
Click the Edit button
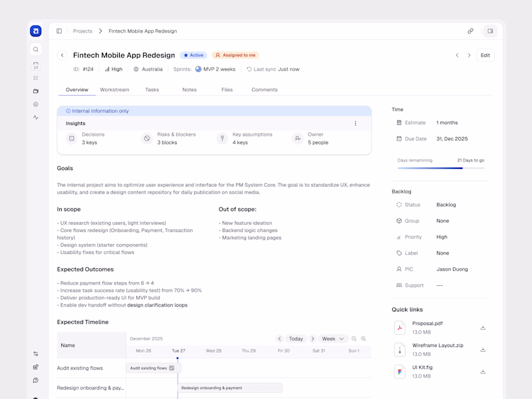point(485,55)
